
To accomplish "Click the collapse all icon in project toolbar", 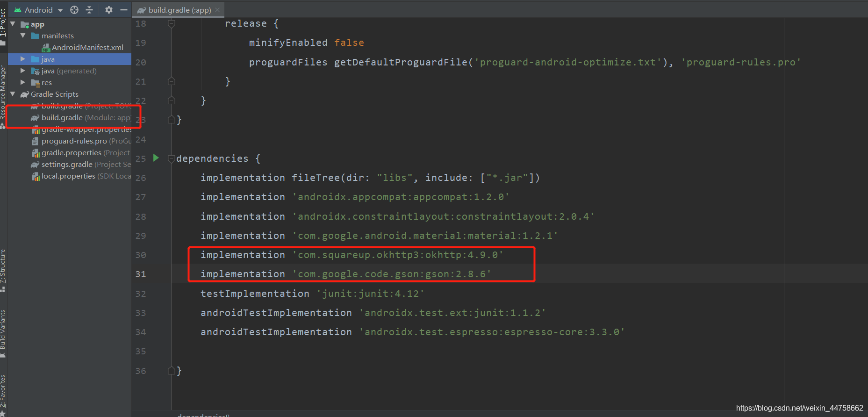I will point(89,10).
